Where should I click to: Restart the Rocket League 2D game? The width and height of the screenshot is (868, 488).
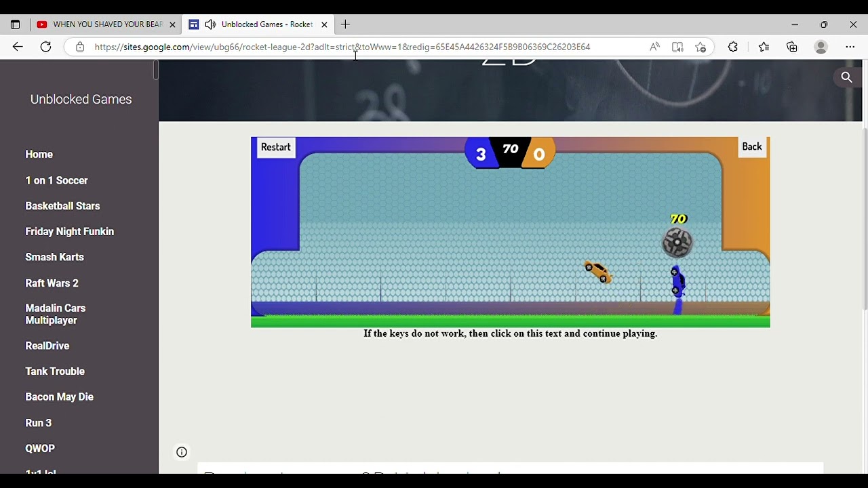[x=275, y=147]
